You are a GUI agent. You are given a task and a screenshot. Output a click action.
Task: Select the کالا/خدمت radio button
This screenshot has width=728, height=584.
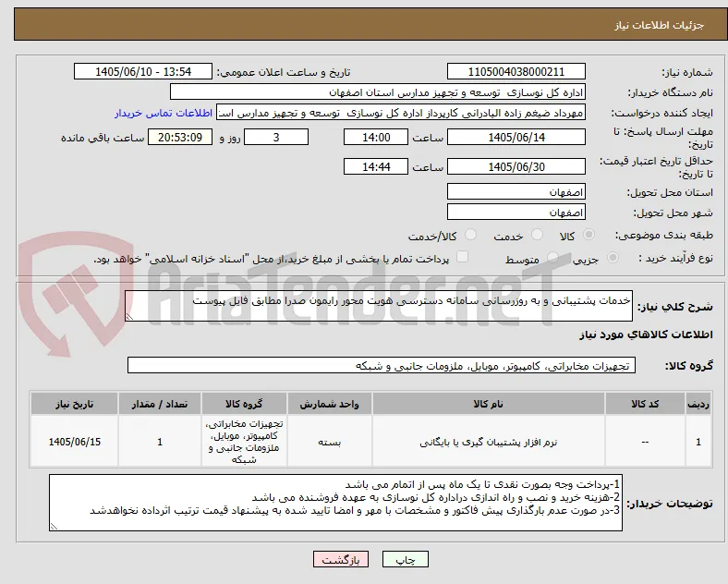pyautogui.click(x=470, y=235)
